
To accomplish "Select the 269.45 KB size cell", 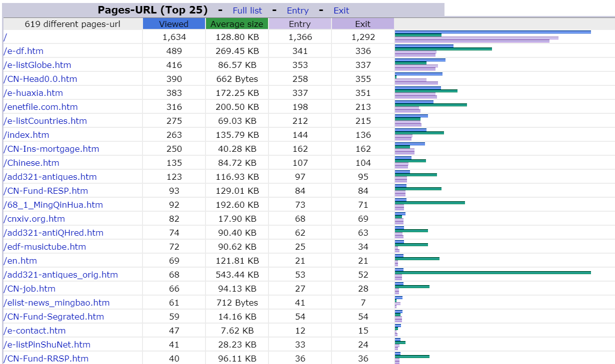I will click(237, 51).
